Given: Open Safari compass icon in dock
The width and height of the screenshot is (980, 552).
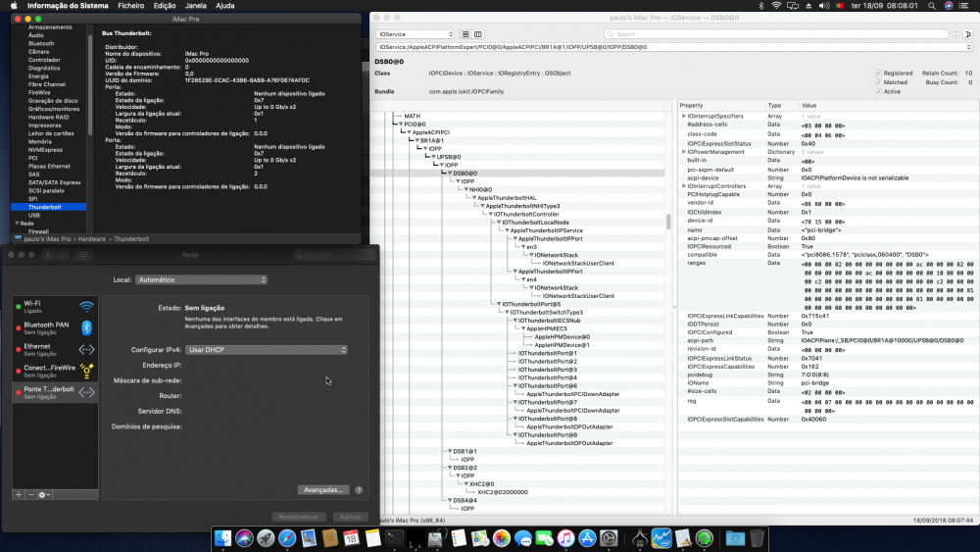Looking at the screenshot, I should click(287, 538).
